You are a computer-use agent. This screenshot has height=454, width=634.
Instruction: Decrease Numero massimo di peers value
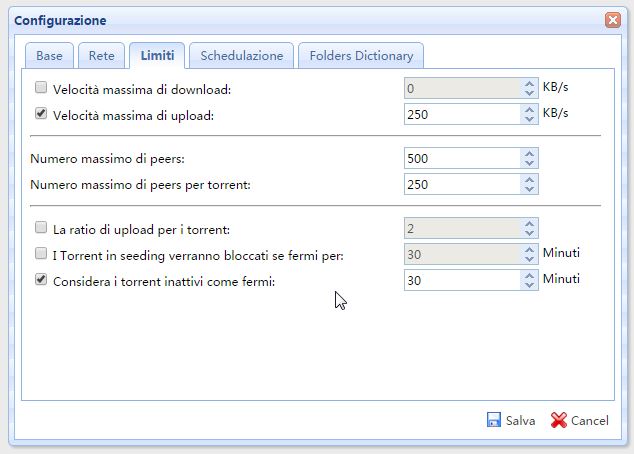click(x=529, y=164)
